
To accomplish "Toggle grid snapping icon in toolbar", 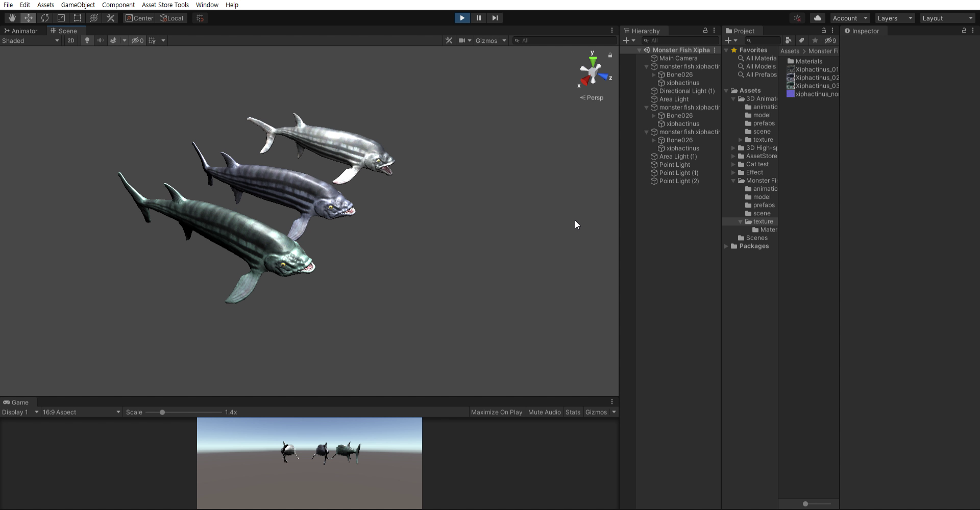I will [200, 18].
